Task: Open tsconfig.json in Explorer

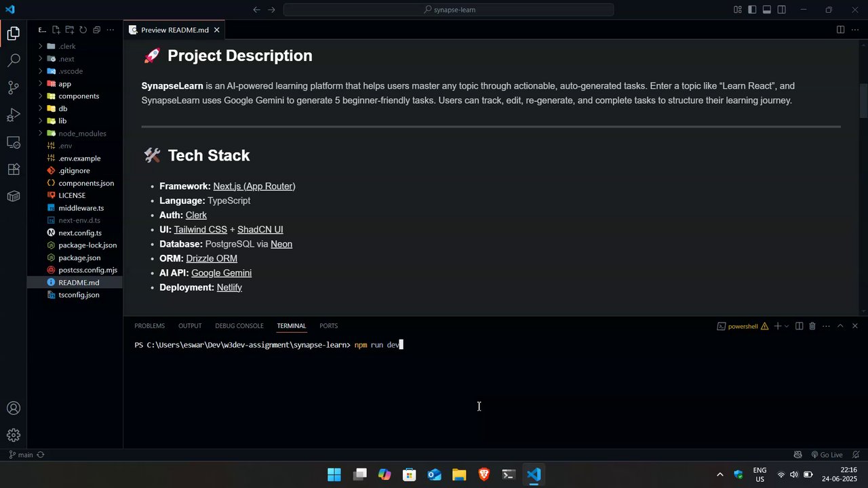Action: click(x=79, y=295)
